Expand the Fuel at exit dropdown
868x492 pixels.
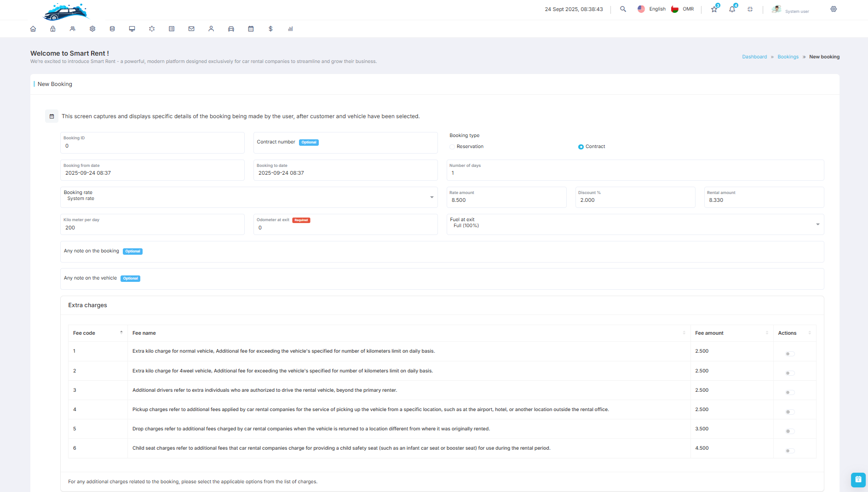click(x=635, y=224)
